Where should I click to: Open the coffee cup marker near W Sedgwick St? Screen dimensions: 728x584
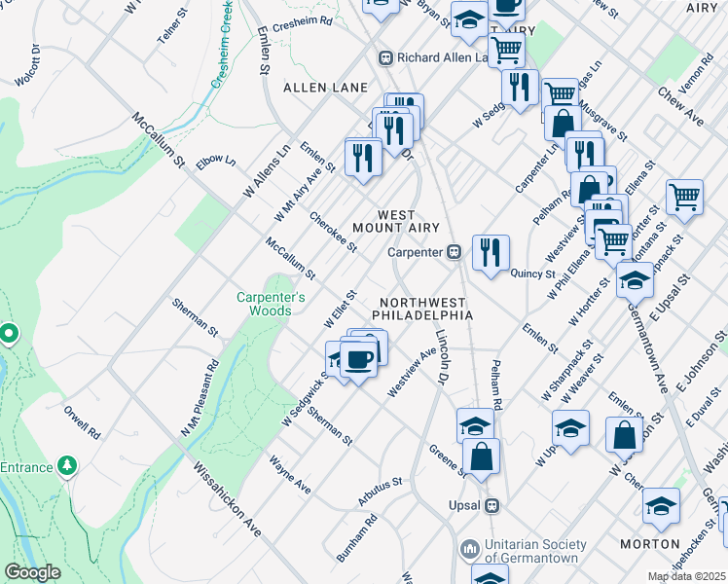(x=358, y=360)
